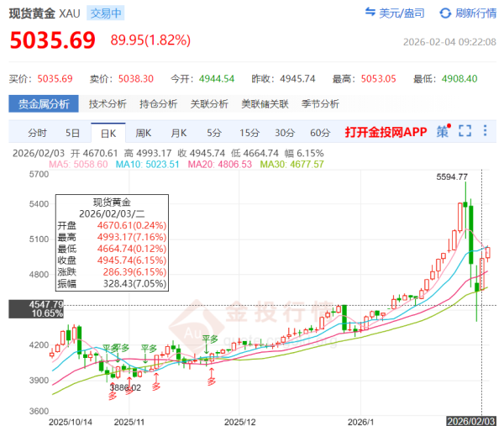Click the current price 5035.69

pos(53,40)
